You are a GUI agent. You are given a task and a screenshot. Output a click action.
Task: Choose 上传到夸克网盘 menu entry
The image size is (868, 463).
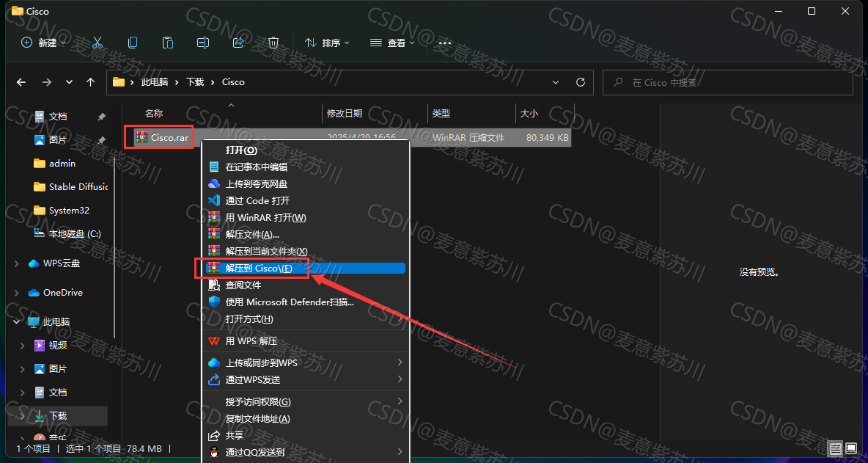[x=306, y=184]
